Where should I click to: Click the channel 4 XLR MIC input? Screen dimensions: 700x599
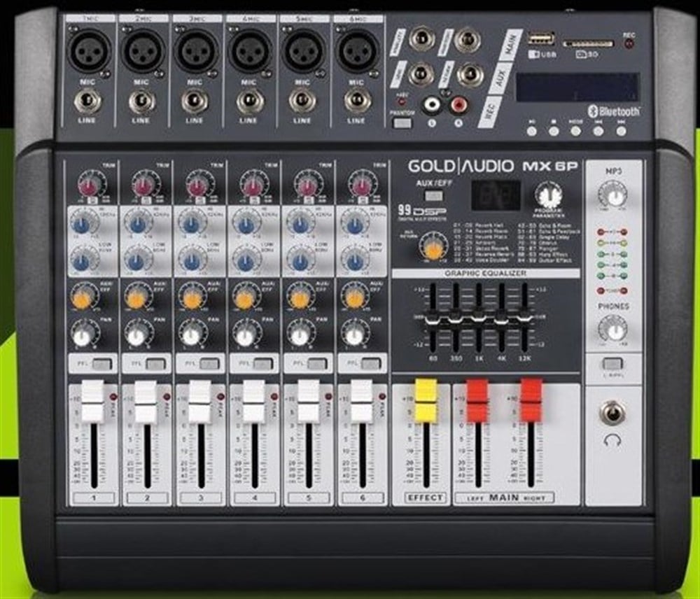[250, 51]
